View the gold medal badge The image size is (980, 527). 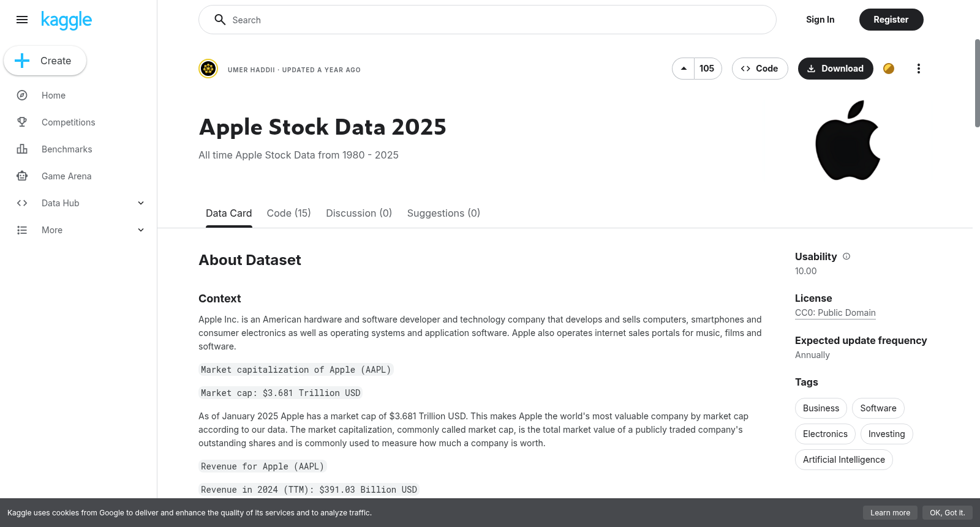click(889, 69)
